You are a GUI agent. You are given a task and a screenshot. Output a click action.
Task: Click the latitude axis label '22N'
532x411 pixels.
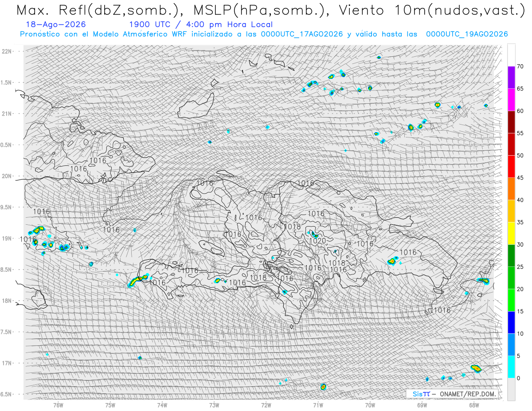pyautogui.click(x=7, y=51)
